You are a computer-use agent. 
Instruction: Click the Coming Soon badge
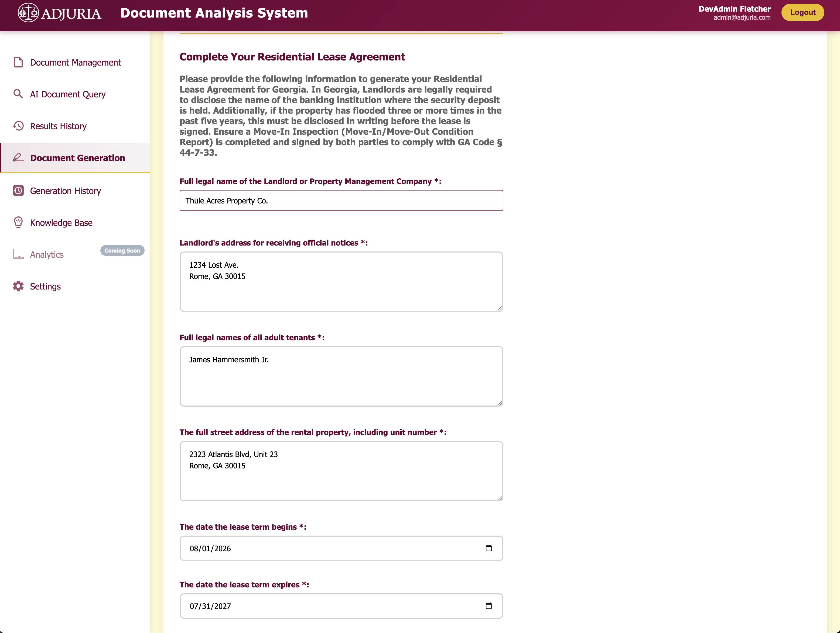pyautogui.click(x=122, y=250)
